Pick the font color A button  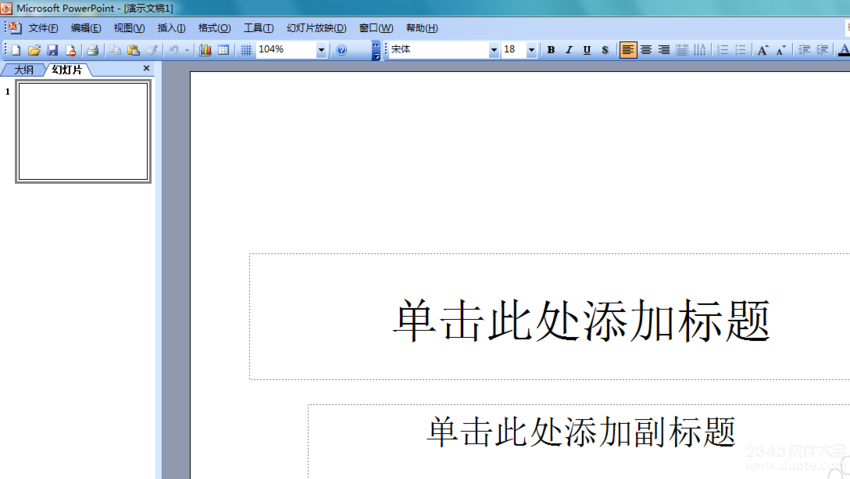click(x=843, y=50)
